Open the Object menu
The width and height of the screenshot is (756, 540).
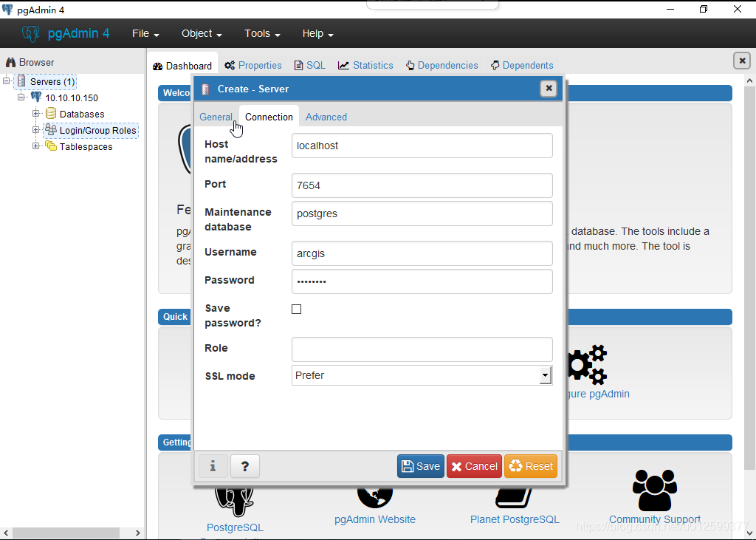(x=202, y=33)
